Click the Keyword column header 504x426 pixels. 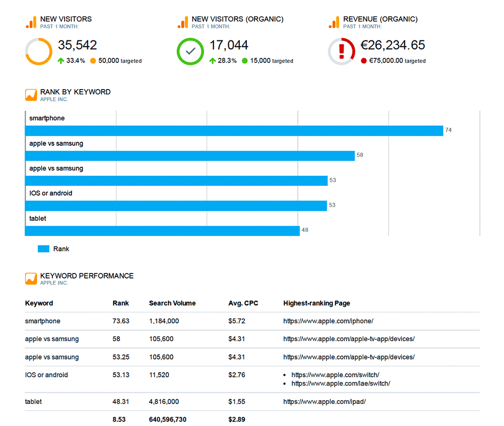tap(39, 303)
